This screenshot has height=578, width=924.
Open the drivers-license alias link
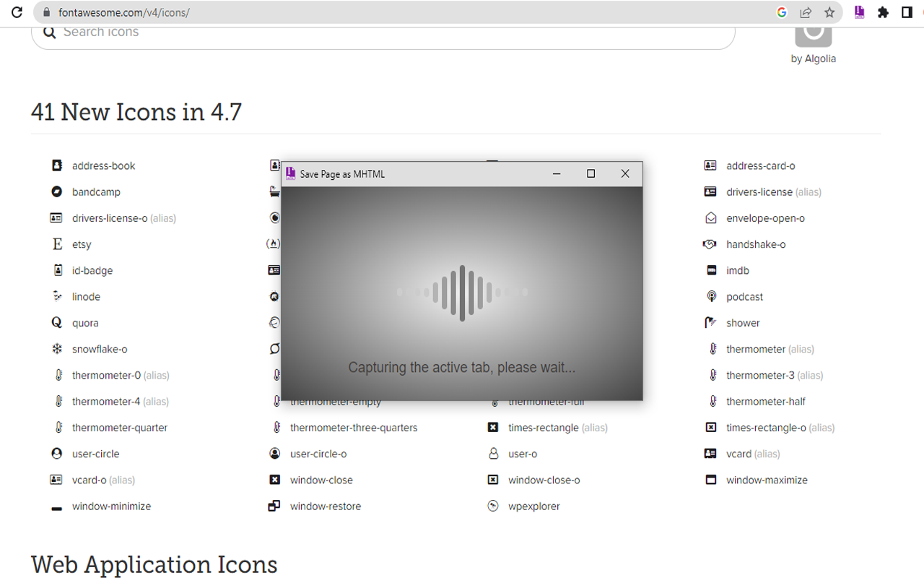click(x=774, y=191)
